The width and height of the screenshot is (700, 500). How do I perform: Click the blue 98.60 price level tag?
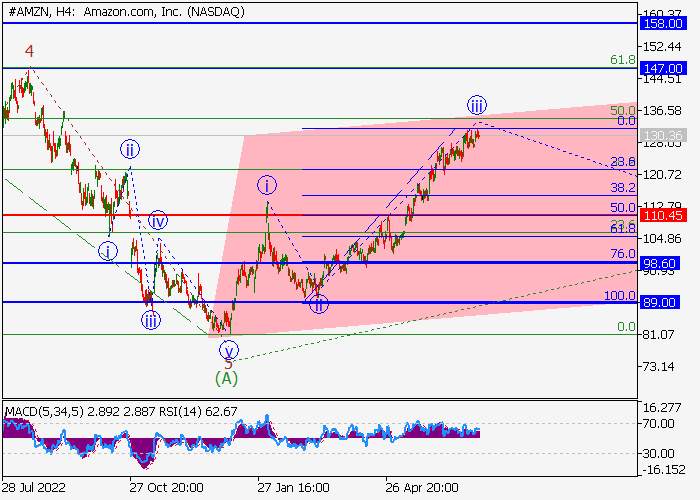[660, 263]
